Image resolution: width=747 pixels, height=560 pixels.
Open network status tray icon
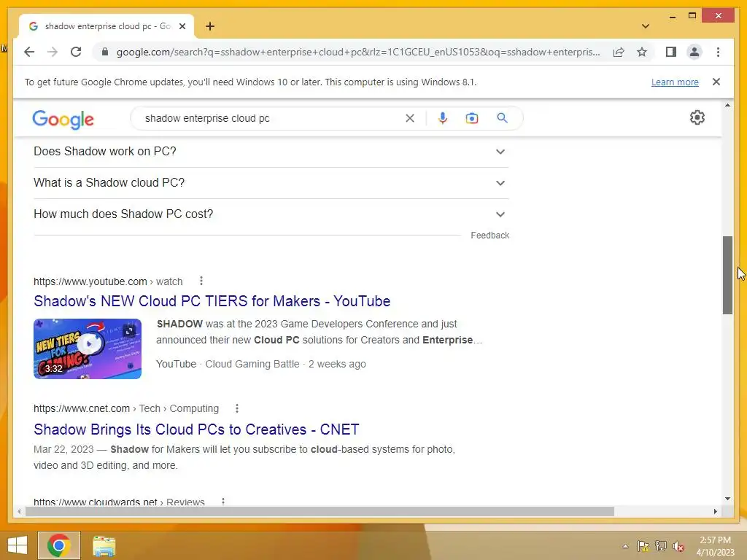tap(661, 546)
